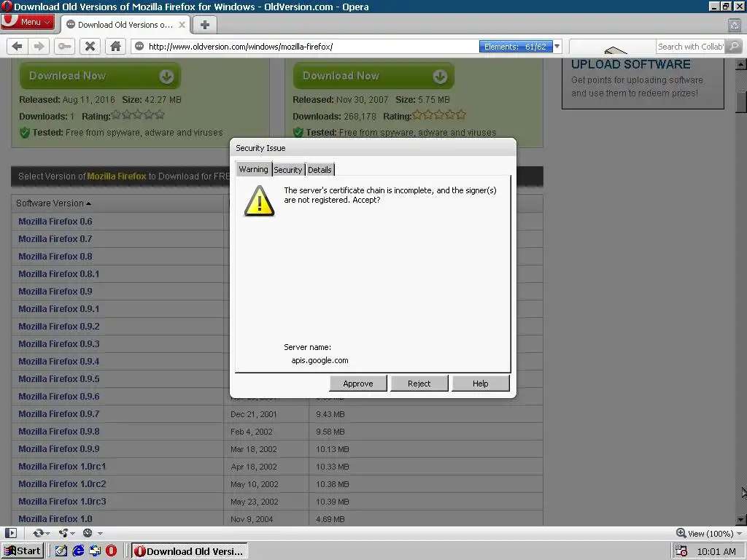The width and height of the screenshot is (747, 560).
Task: Click the site badge icon in address bar
Action: pyautogui.click(x=139, y=46)
